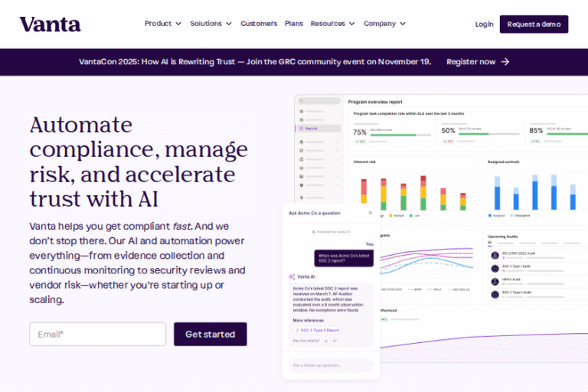Viewport: 588px width, 392px height.
Task: Go to the Customers page
Action: (x=259, y=24)
